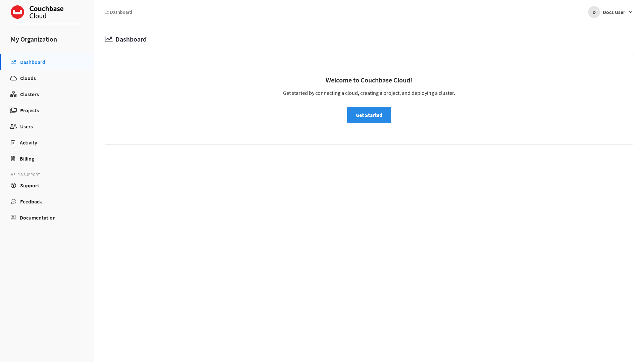Click the Dashboard chart icon in the sidebar
644x362 pixels.
(13, 62)
